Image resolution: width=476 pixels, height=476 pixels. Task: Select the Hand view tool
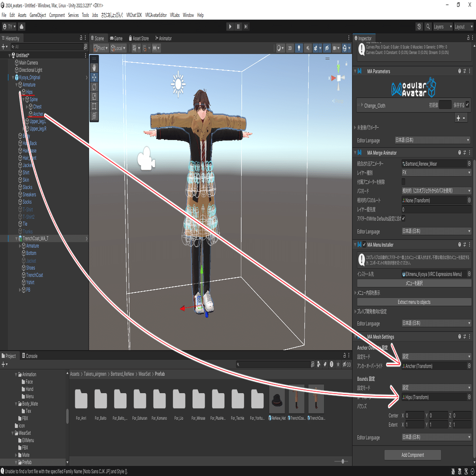[x=94, y=67]
